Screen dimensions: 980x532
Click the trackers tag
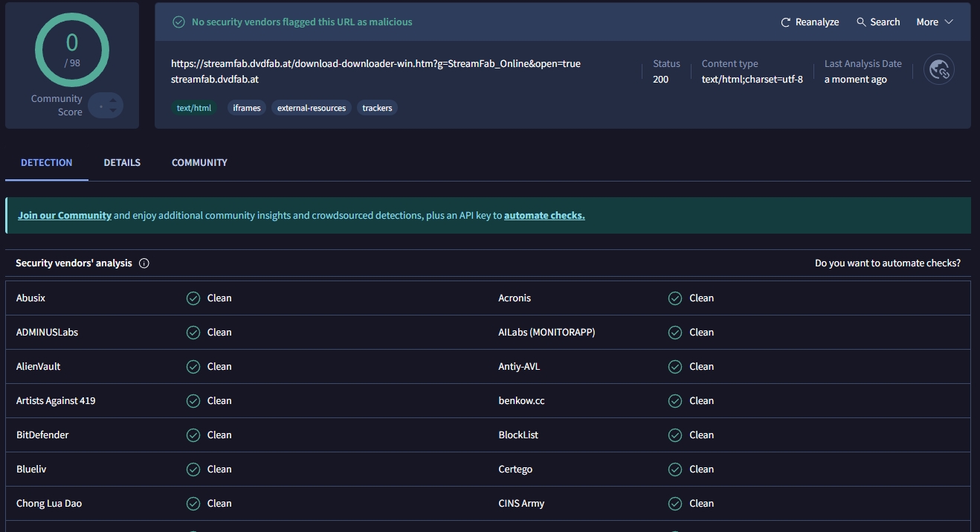point(377,108)
